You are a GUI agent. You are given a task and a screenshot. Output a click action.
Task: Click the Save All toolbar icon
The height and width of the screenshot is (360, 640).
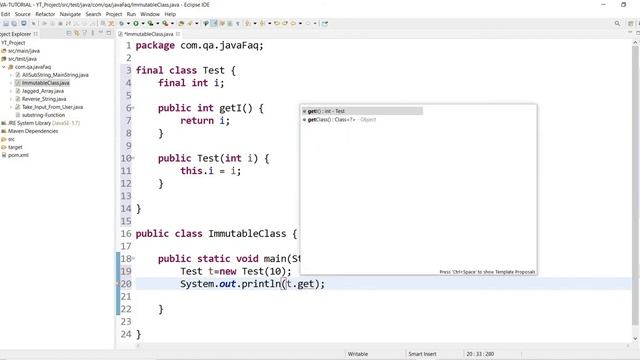pos(14,23)
